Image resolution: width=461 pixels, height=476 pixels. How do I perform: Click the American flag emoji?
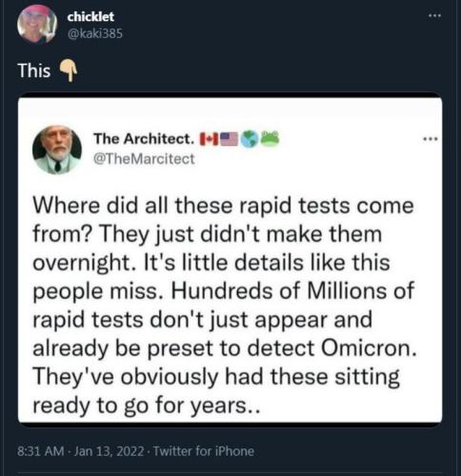(230, 139)
